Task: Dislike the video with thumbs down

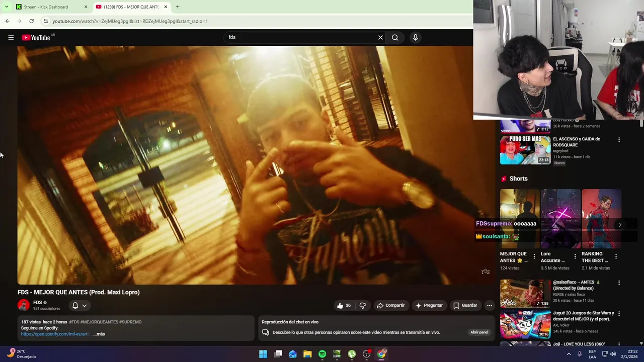Action: point(363,305)
